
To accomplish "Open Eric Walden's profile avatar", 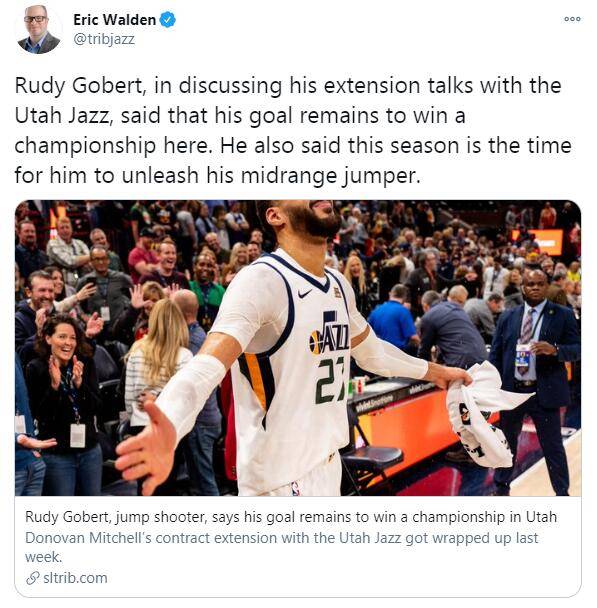I will click(38, 29).
